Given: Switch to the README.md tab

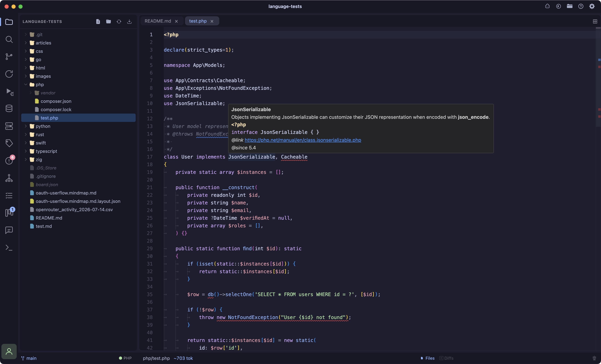Looking at the screenshot, I should point(158,21).
